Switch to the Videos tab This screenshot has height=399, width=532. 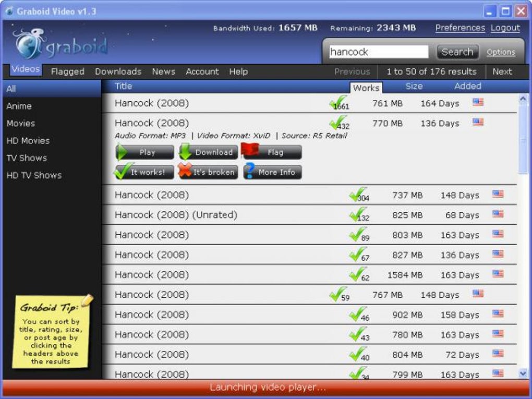point(26,69)
